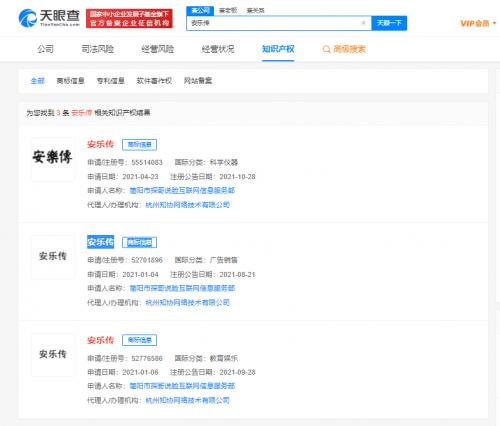This screenshot has height=426, width=500.
Task: Click 商标信息 tag on the 教育娱乐 result
Action: (x=139, y=340)
